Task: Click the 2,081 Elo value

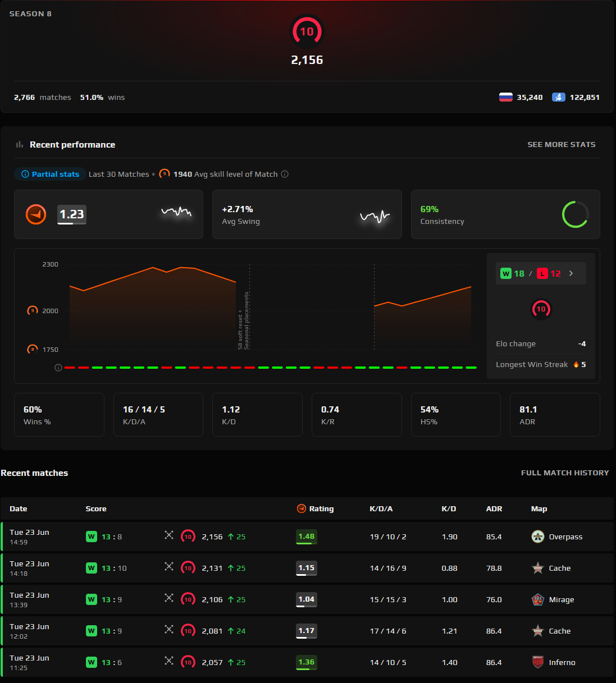Action: tap(212, 631)
